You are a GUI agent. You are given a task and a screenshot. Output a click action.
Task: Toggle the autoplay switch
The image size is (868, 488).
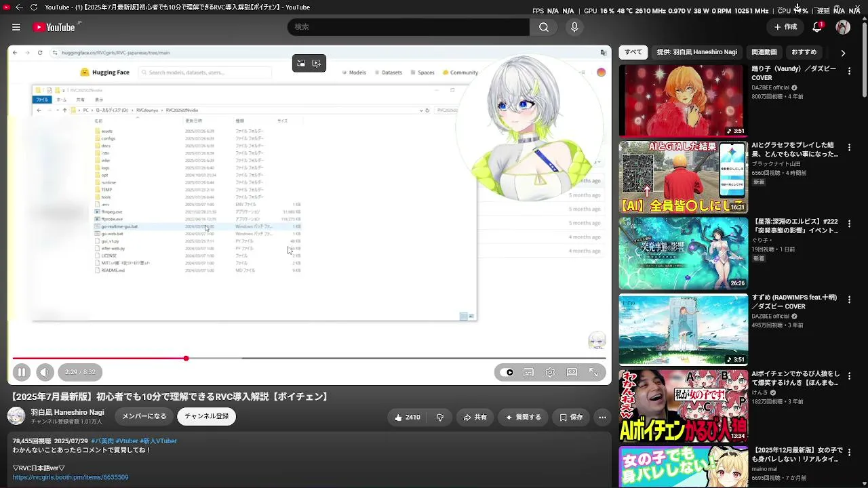507,372
